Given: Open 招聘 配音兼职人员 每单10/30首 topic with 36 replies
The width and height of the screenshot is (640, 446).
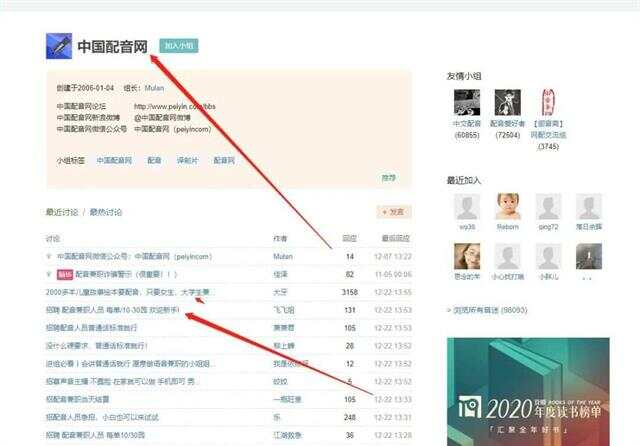Looking at the screenshot, I should click(96, 435).
